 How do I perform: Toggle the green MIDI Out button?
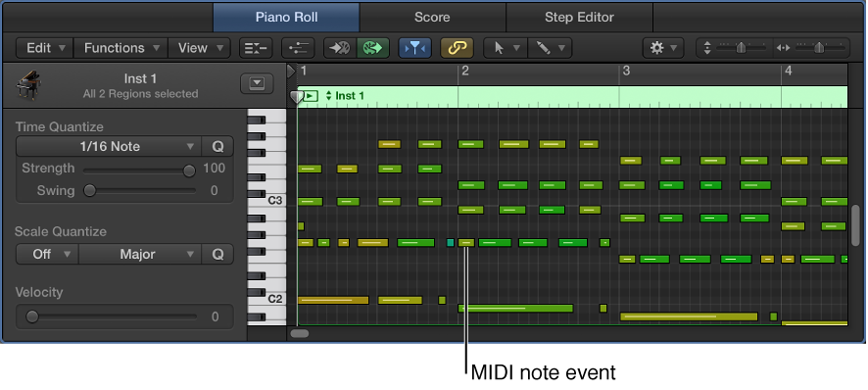click(373, 48)
